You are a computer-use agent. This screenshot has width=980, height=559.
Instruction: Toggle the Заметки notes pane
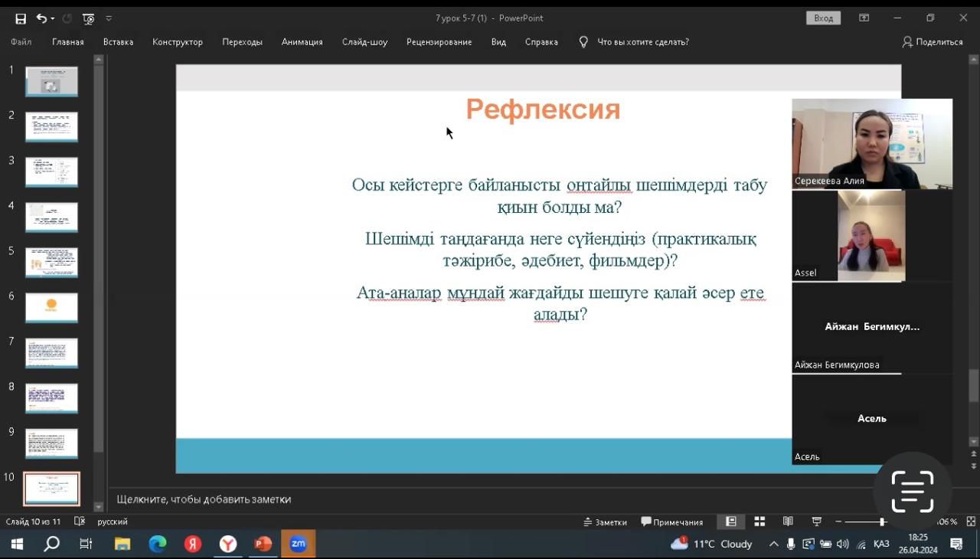coord(605,522)
